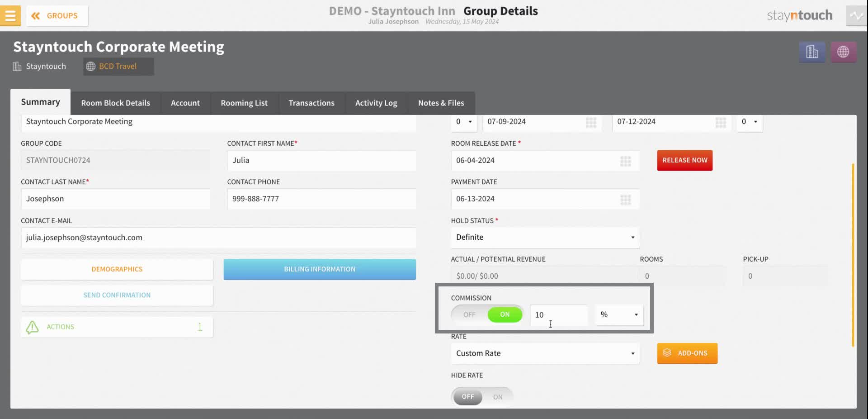
Task: Open the commission type % dropdown
Action: (619, 315)
